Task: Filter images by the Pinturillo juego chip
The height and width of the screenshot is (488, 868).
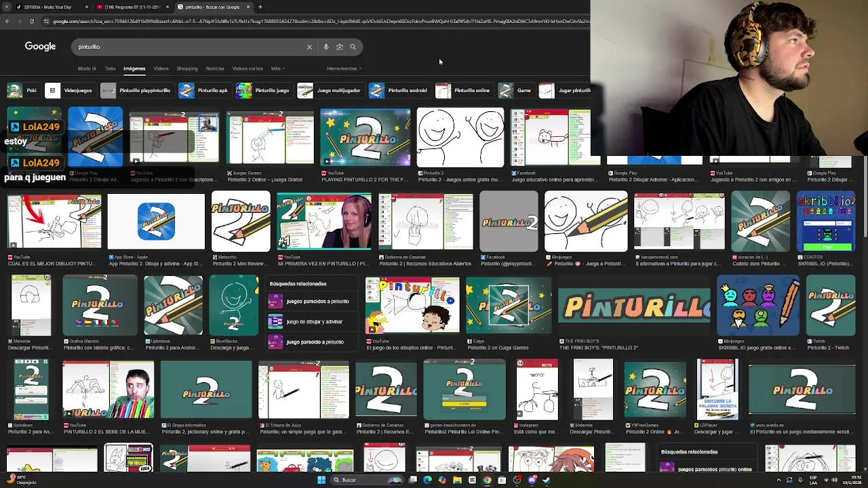Action: tap(263, 90)
